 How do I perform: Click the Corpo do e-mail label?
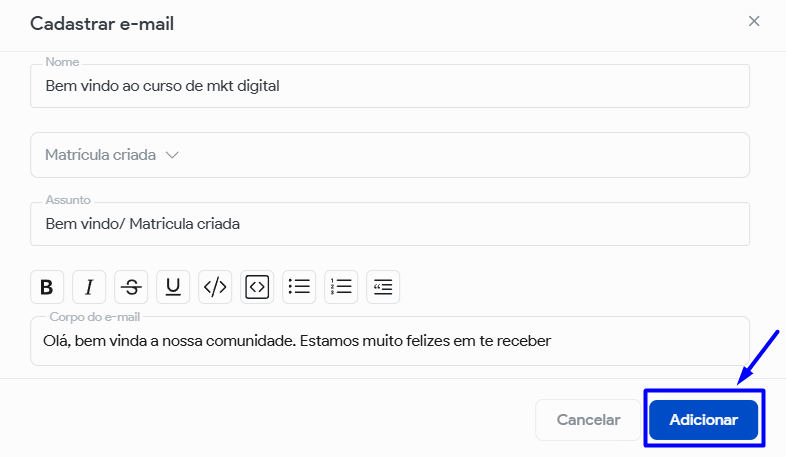[97, 317]
